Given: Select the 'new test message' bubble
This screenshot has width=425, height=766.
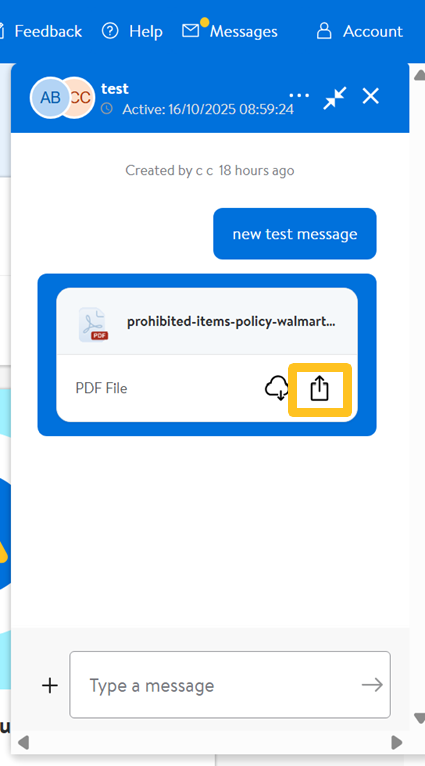Looking at the screenshot, I should [x=295, y=234].
